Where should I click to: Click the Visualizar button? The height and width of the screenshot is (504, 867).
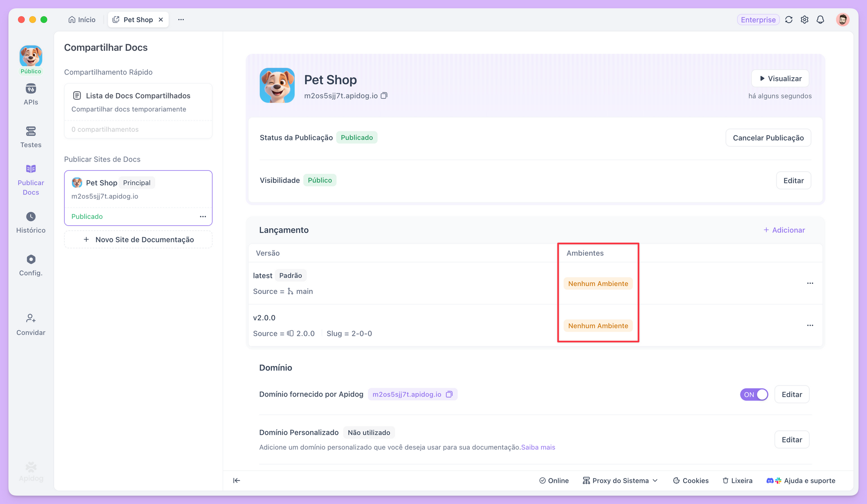click(x=780, y=78)
